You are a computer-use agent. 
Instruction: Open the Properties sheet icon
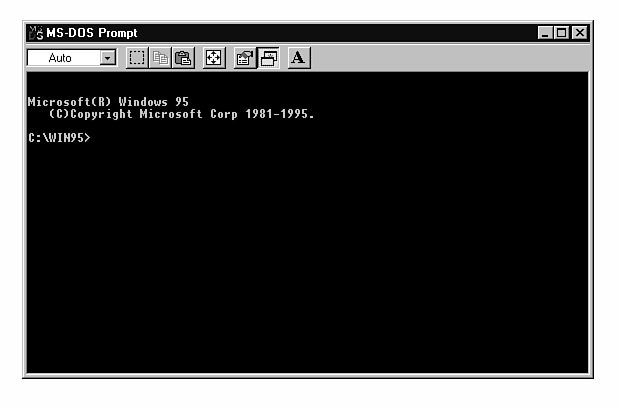[x=245, y=58]
